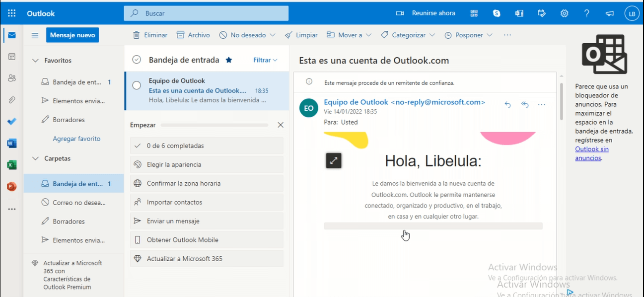Open the Skype icon in header
644x297 pixels.
[497, 13]
